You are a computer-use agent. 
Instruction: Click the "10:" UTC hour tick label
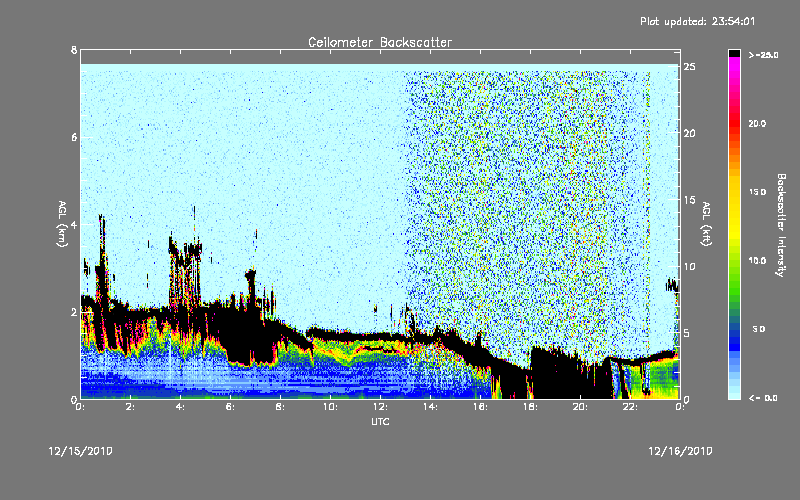coord(330,407)
